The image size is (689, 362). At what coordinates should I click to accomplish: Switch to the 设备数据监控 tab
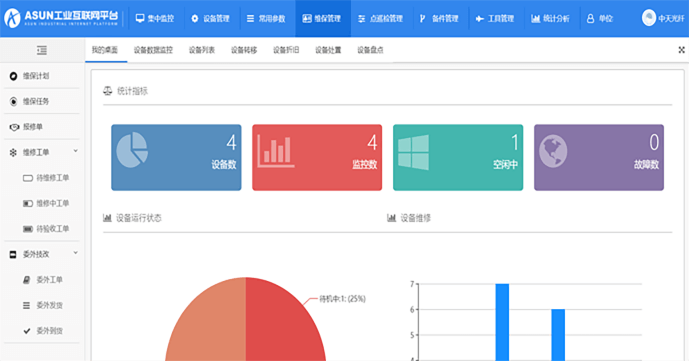pos(153,50)
